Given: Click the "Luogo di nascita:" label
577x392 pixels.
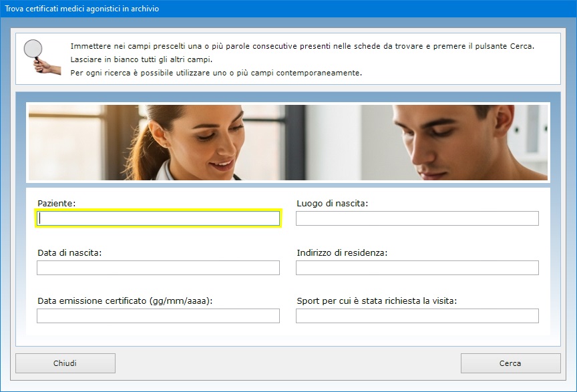Looking at the screenshot, I should tap(332, 203).
